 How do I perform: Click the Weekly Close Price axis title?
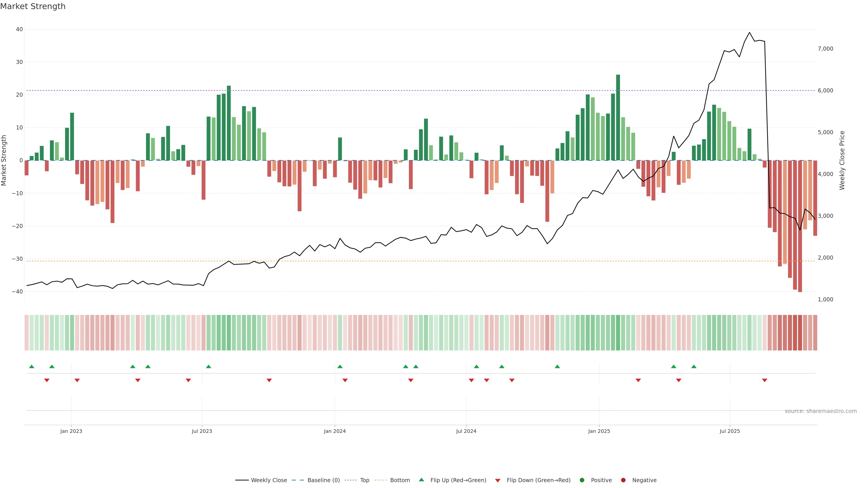pyautogui.click(x=842, y=160)
